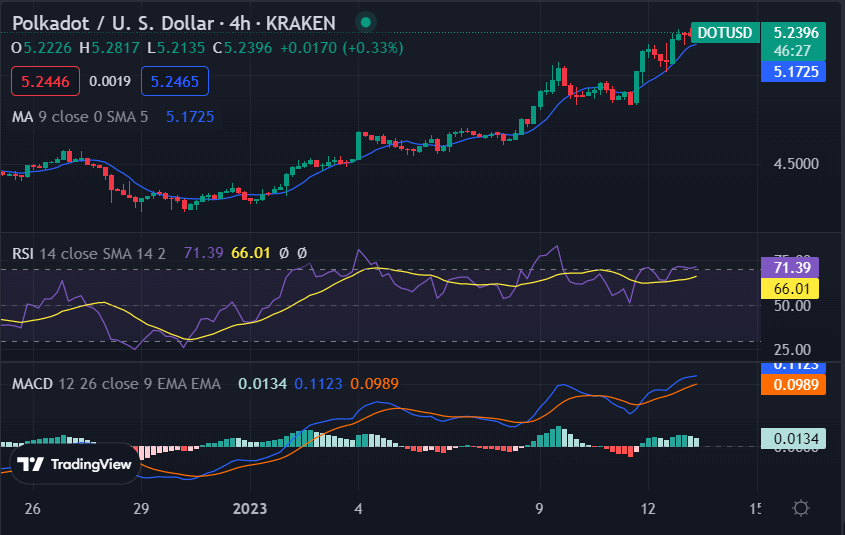The height and width of the screenshot is (535, 845).
Task: Open chart settings gear icon
Action: click(801, 508)
